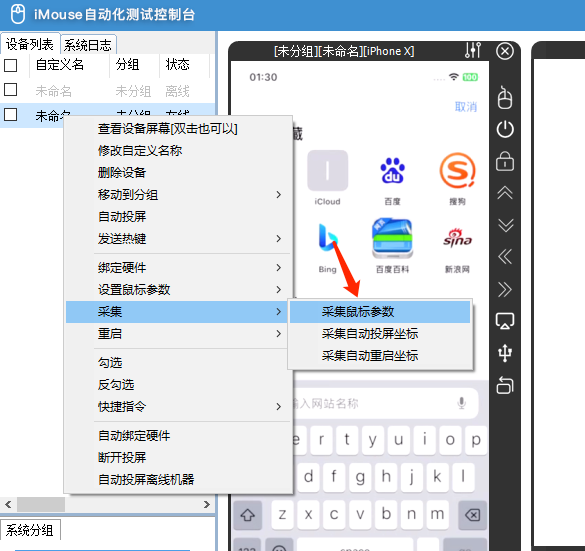Choose 查看设备屏幕 from context menu
The height and width of the screenshot is (551, 585).
tap(178, 129)
